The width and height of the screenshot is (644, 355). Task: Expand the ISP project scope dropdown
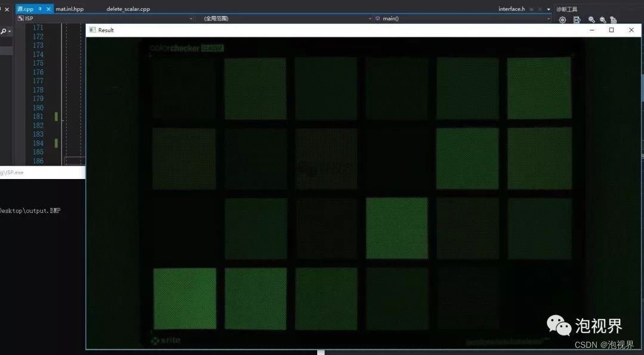(191, 18)
